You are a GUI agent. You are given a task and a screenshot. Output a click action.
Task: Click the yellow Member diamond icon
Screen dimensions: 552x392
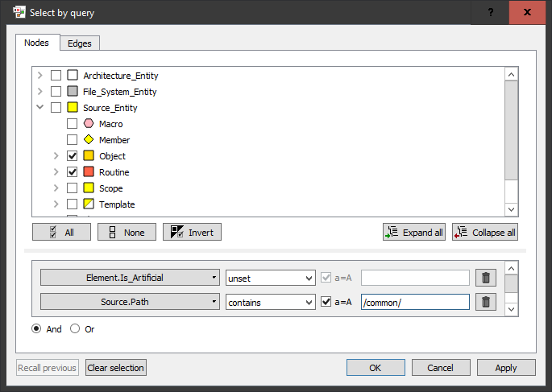click(x=89, y=139)
